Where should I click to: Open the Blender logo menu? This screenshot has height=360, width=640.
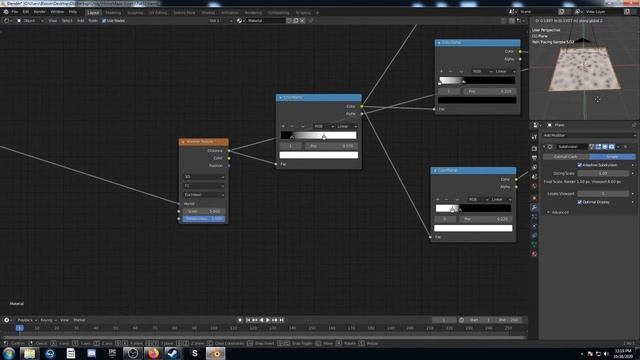[x=6, y=12]
